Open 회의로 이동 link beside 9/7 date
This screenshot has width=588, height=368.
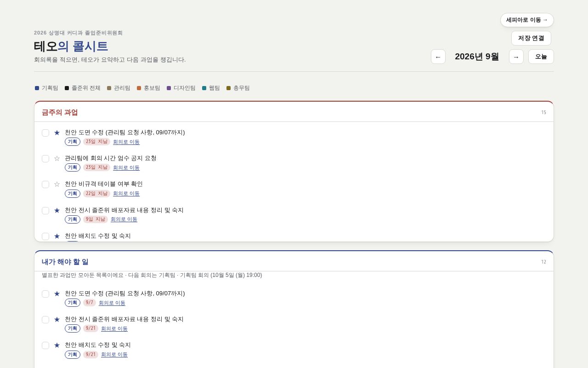pyautogui.click(x=112, y=303)
